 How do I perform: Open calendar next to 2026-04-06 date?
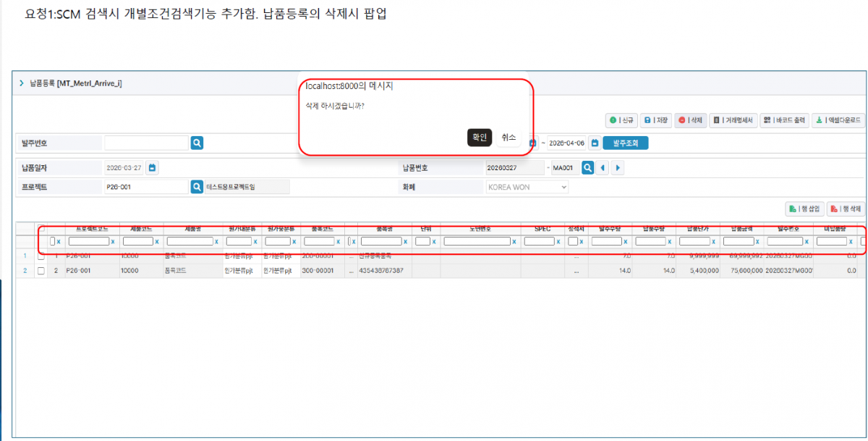(x=595, y=143)
